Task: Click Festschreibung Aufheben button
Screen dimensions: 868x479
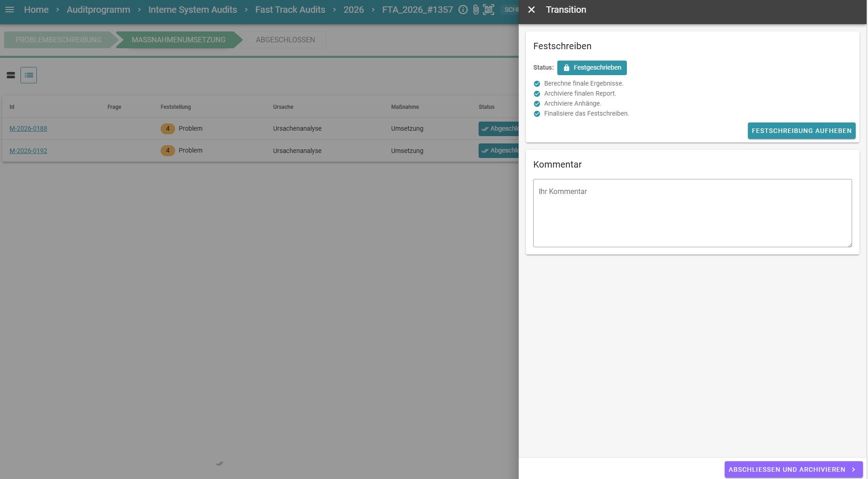Action: [x=802, y=131]
